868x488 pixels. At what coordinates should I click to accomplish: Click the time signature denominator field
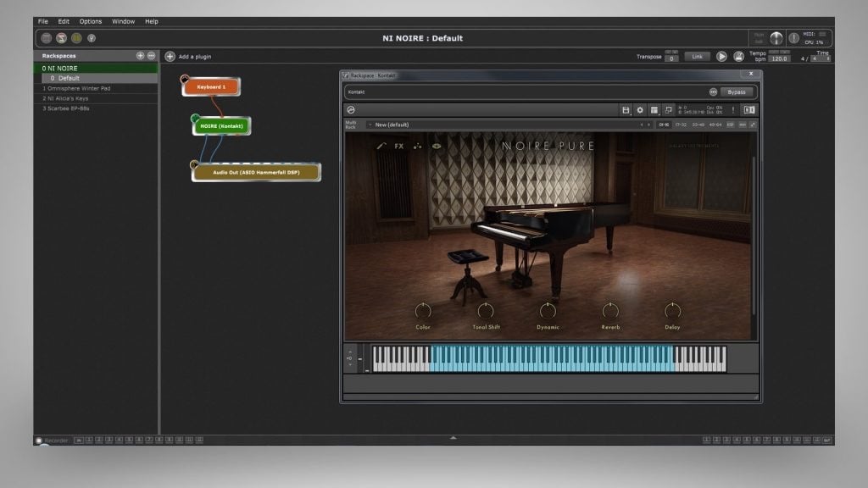(821, 58)
